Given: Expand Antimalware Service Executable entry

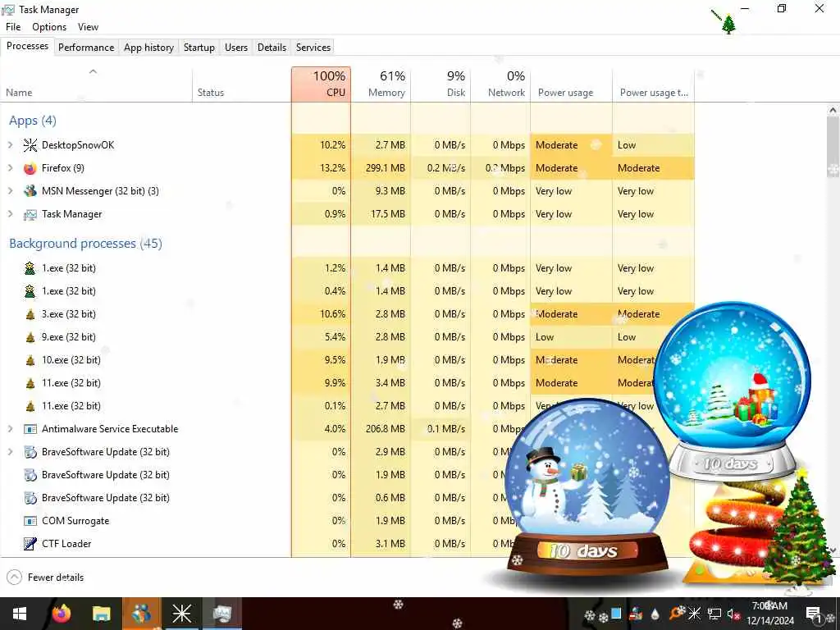Looking at the screenshot, I should pos(10,429).
